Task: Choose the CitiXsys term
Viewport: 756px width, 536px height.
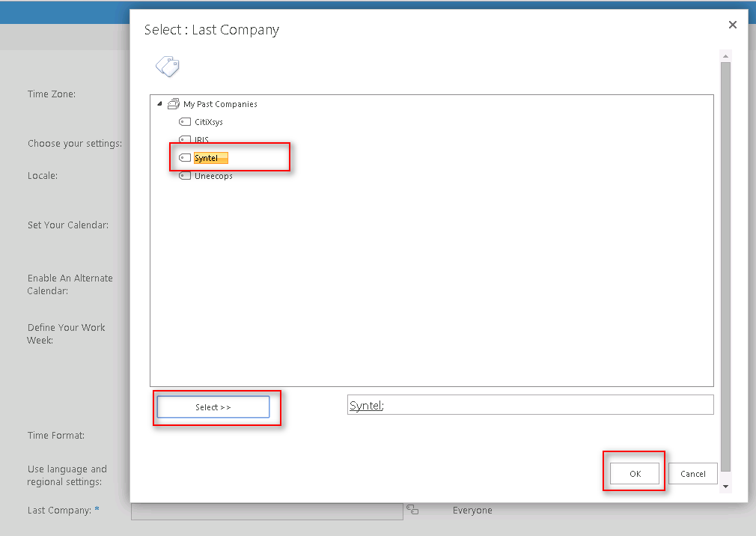Action: [209, 122]
